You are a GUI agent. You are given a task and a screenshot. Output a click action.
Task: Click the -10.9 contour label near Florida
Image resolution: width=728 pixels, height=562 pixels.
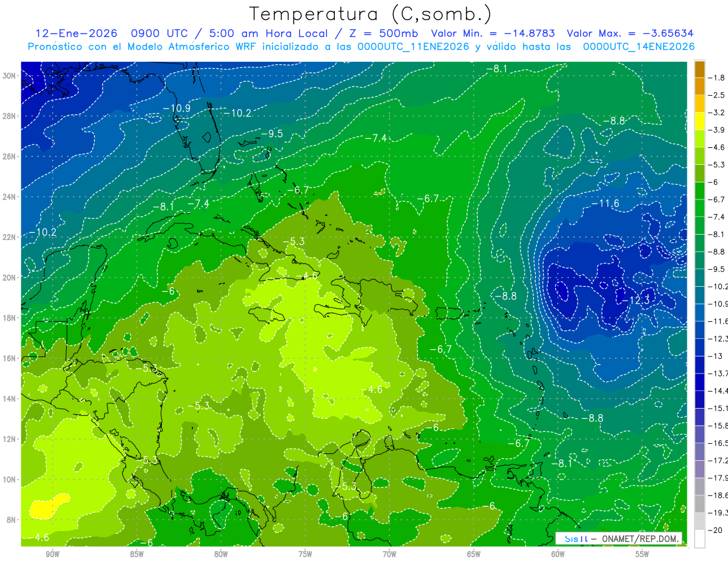point(177,109)
